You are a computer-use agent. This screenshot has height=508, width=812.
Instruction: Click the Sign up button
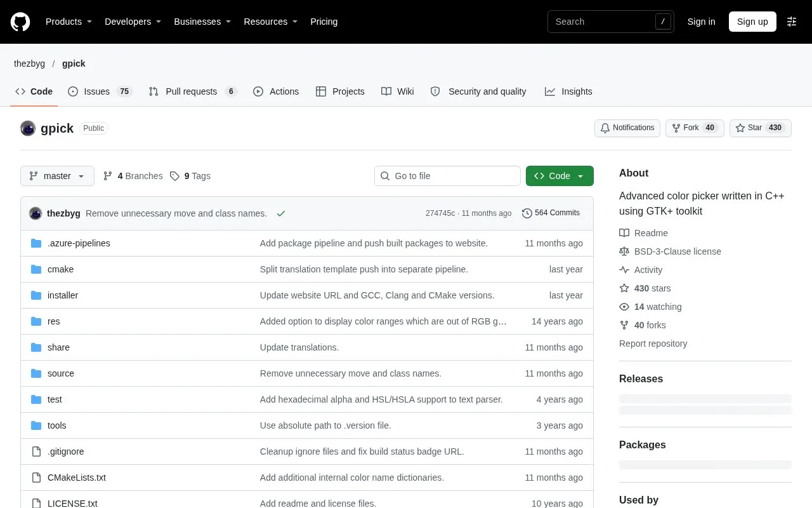pyautogui.click(x=752, y=22)
